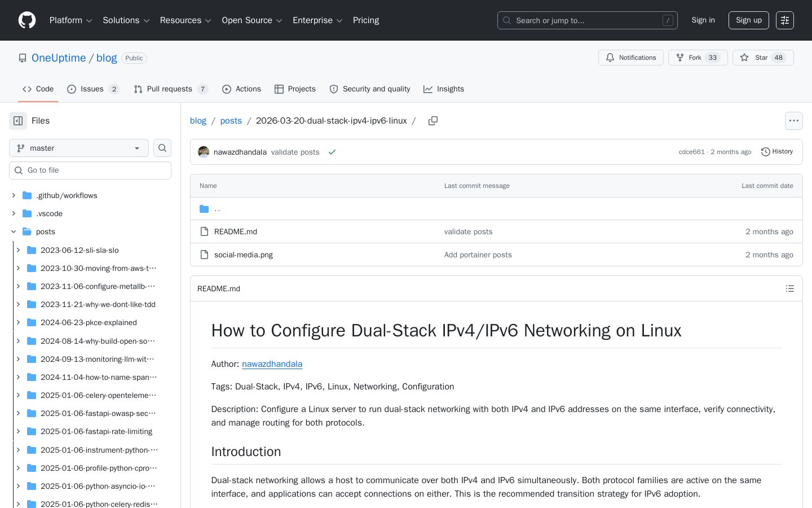
Task: Click the social-media.png file icon
Action: tap(204, 255)
